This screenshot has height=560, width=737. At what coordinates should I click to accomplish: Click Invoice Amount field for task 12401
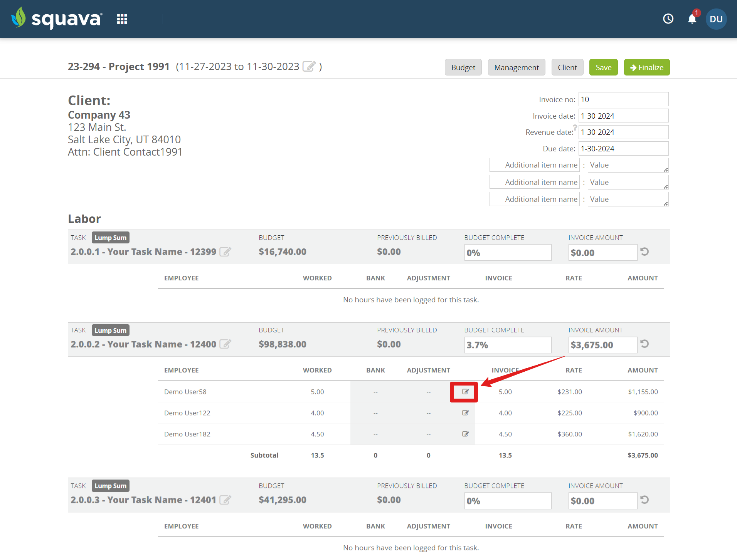602,501
